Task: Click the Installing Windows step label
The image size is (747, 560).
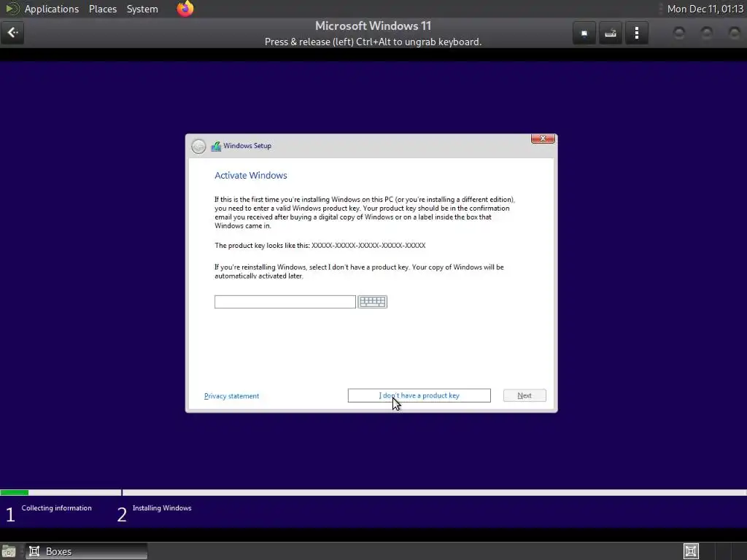Action: point(162,508)
